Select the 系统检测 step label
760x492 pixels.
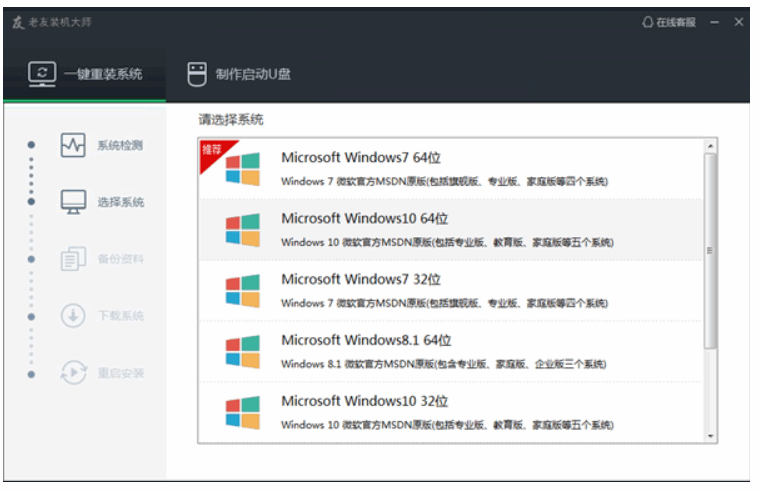click(x=120, y=145)
